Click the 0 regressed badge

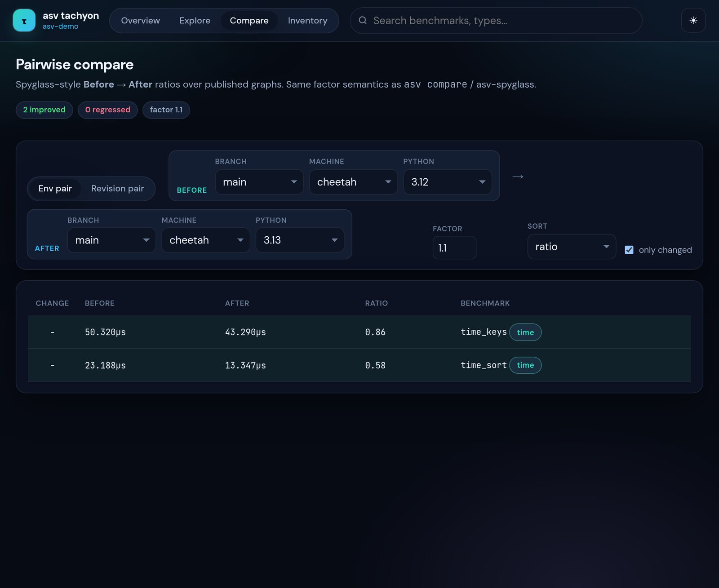[x=108, y=110]
